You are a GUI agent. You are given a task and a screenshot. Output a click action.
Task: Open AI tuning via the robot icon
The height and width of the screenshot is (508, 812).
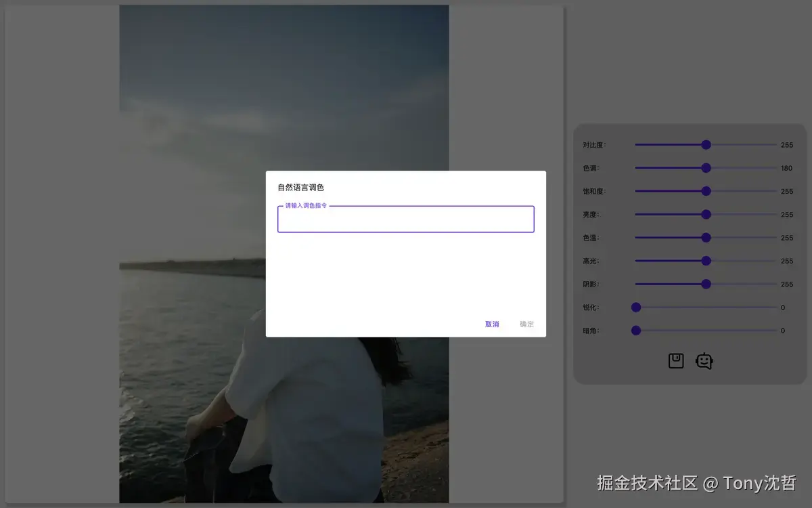[704, 360]
